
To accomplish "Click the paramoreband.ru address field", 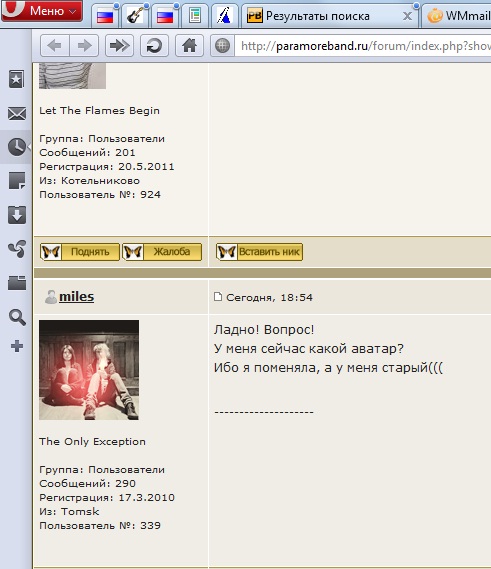I will point(363,46).
